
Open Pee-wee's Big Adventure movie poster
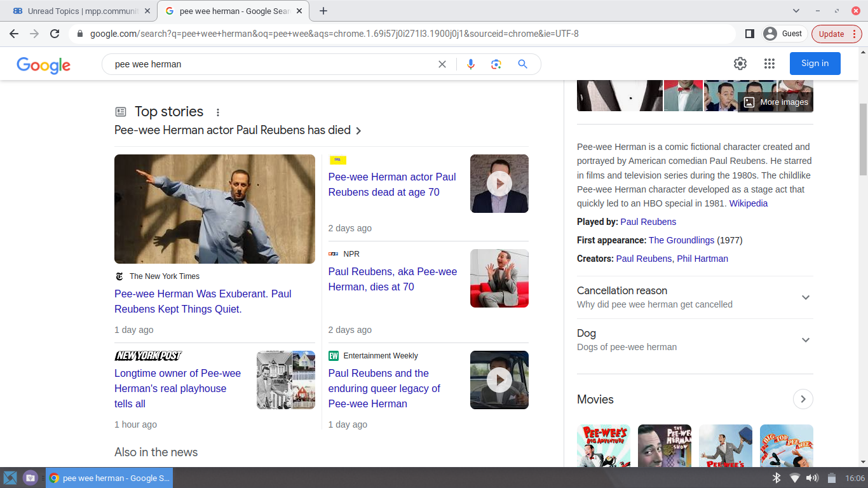(604, 445)
